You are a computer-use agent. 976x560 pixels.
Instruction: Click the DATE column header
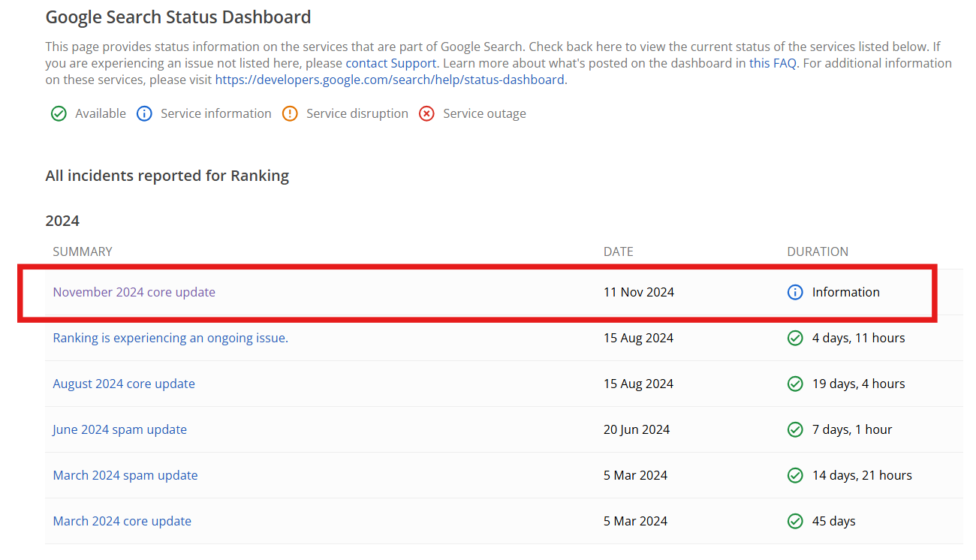[x=619, y=251]
